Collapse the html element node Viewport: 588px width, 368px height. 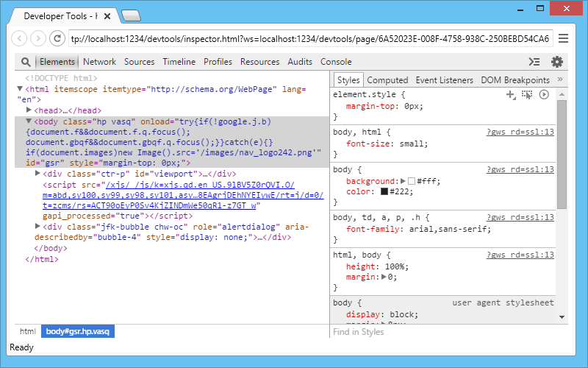pyautogui.click(x=20, y=88)
